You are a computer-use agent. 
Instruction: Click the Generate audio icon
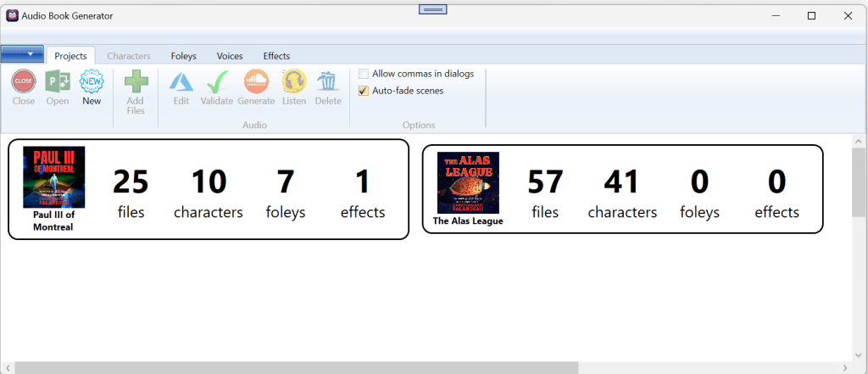(x=256, y=81)
